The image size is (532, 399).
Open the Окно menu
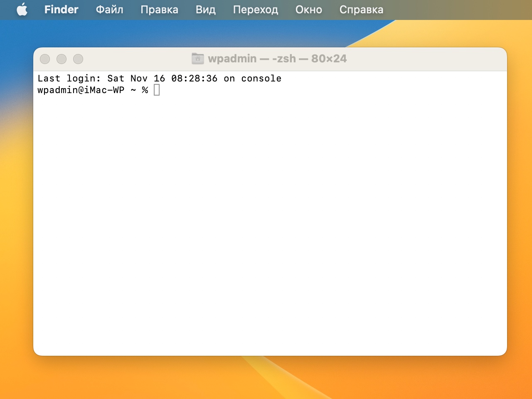(x=308, y=10)
